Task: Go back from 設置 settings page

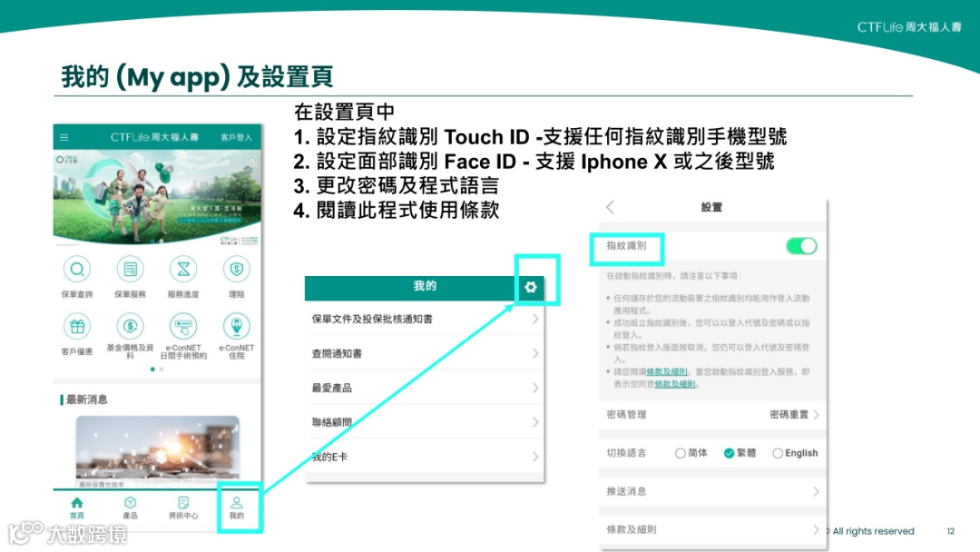Action: coord(611,207)
